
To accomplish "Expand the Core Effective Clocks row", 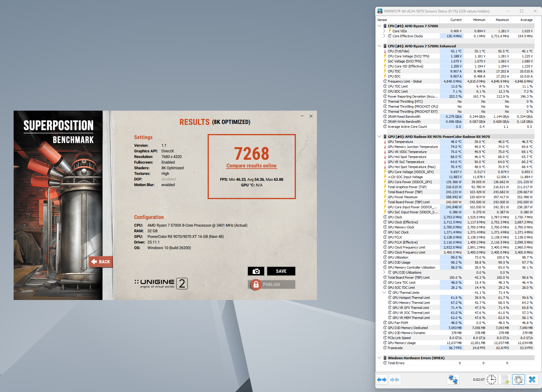I will pos(384,36).
